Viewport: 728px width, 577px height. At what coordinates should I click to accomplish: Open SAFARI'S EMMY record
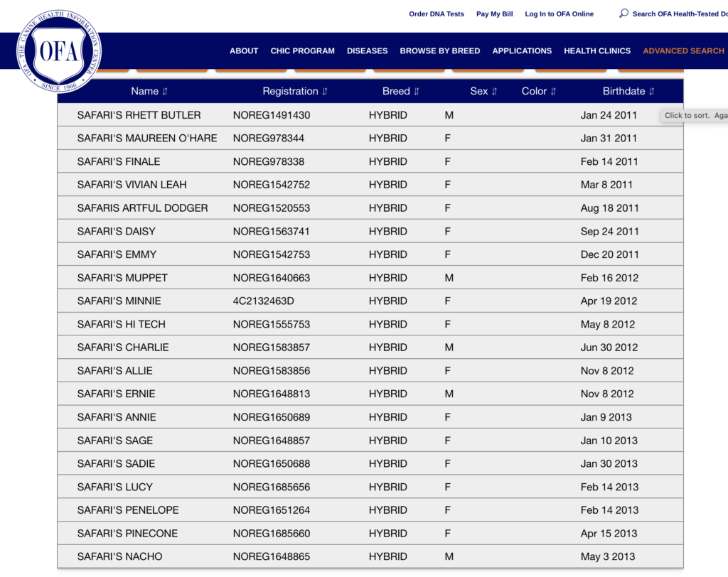[x=117, y=254]
